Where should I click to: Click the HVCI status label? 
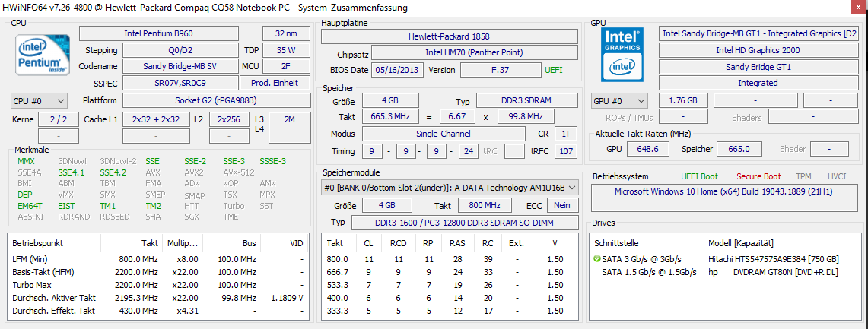click(837, 176)
